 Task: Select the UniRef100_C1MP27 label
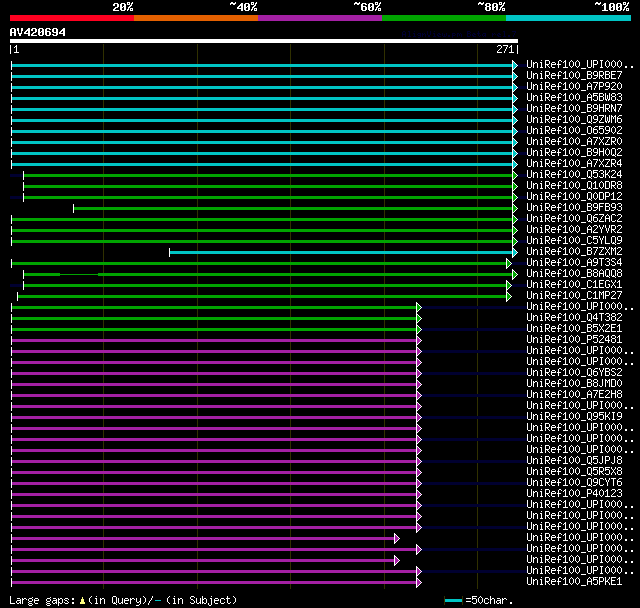tap(574, 296)
